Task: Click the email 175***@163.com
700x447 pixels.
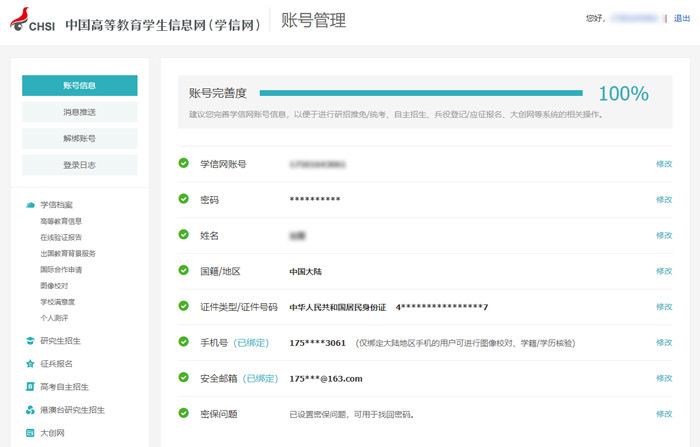Action: 326,379
